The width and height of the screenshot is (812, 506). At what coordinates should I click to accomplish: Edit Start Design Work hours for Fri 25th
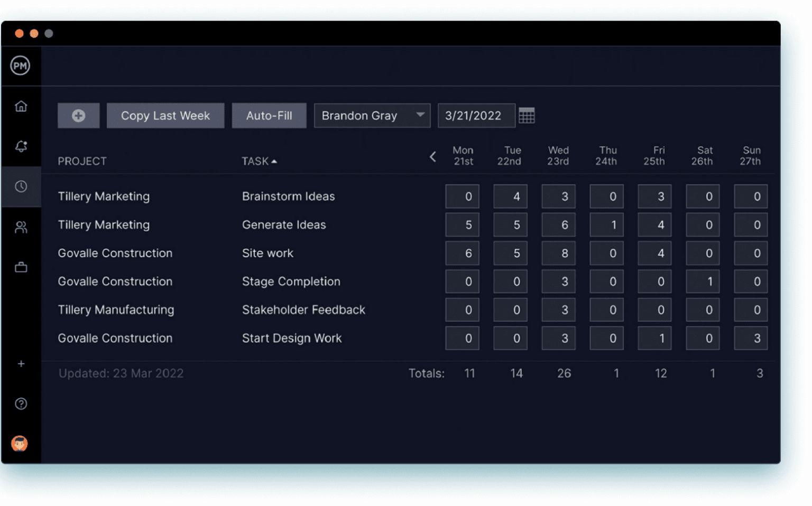pyautogui.click(x=654, y=339)
